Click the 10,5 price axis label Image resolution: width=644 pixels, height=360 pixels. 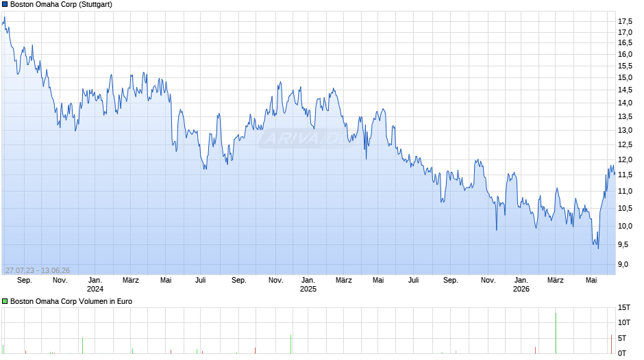pyautogui.click(x=625, y=208)
